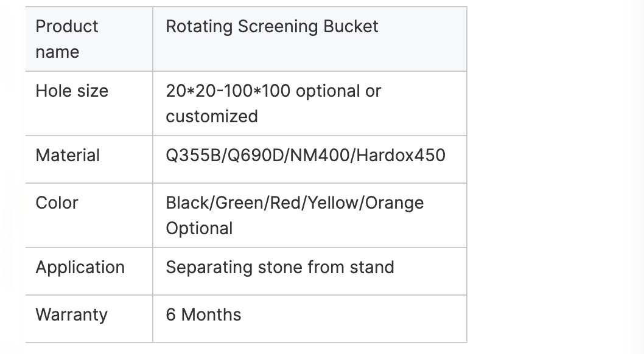Click the word 'customized' in Hole size row
Image resolution: width=644 pixels, height=354 pixels.
[x=212, y=117]
